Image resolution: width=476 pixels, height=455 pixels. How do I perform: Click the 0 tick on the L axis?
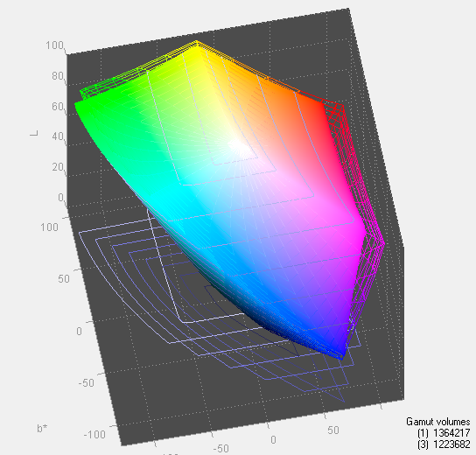61,197
